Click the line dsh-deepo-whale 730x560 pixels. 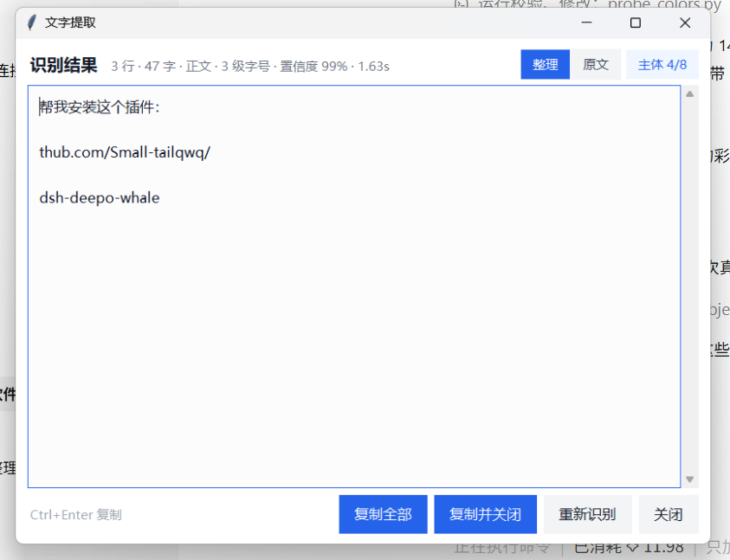point(100,198)
